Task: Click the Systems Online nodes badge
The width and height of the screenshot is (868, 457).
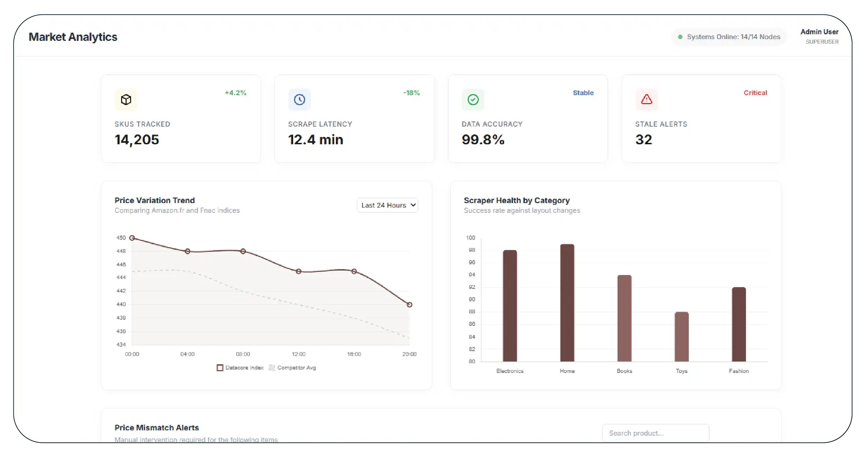Action: point(729,37)
